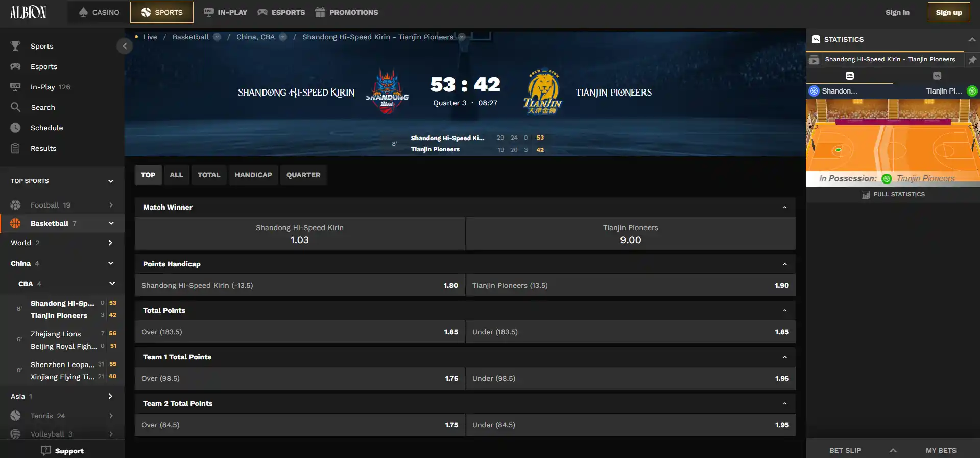The width and height of the screenshot is (980, 458).
Task: Click the video stream icon beside match title
Action: point(814,60)
